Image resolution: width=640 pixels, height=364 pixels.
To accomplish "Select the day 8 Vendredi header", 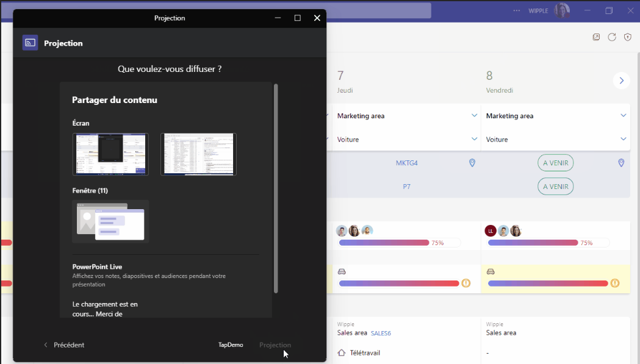I will [499, 81].
